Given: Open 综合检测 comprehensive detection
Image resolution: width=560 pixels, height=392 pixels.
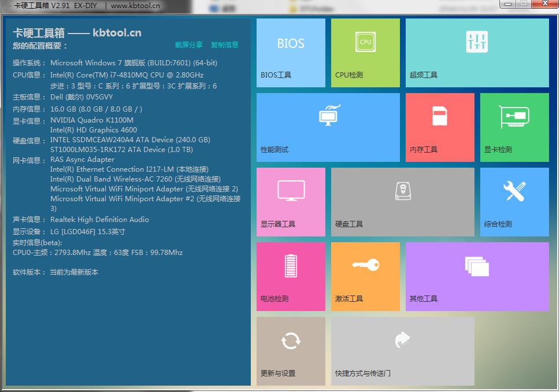Looking at the screenshot, I should pos(514,201).
